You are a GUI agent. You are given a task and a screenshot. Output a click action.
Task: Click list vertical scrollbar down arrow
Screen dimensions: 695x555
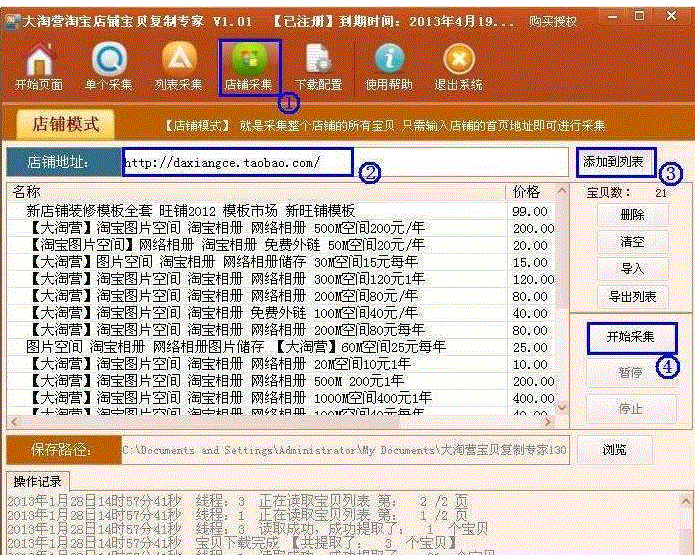click(562, 407)
